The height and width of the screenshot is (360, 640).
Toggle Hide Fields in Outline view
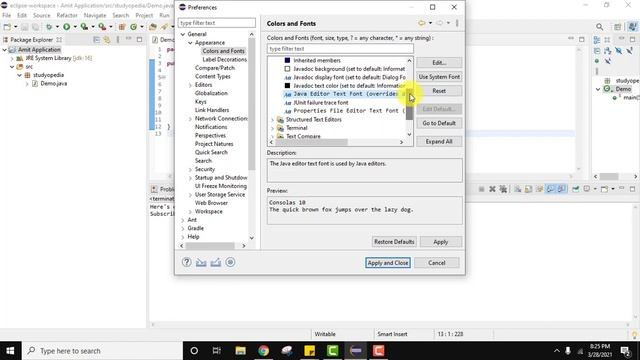point(618,51)
